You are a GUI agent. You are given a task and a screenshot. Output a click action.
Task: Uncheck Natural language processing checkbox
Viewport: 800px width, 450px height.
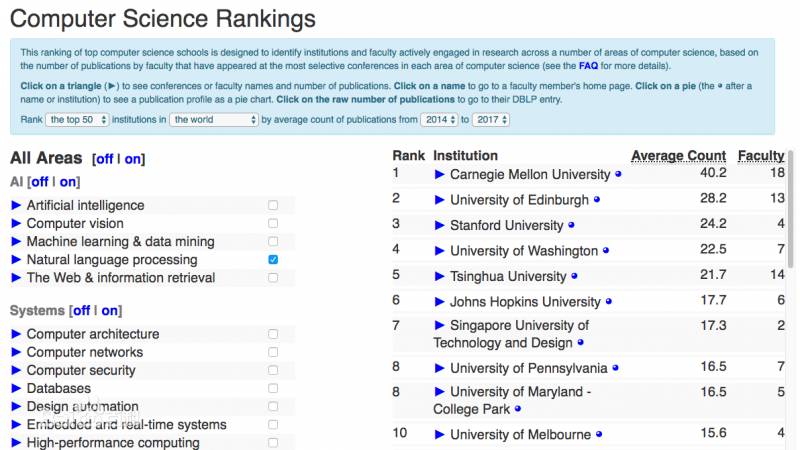273,260
